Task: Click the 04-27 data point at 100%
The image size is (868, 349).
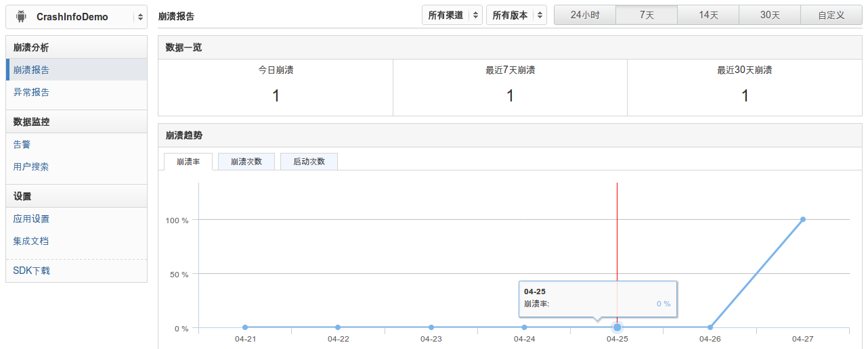Action: pyautogui.click(x=803, y=219)
